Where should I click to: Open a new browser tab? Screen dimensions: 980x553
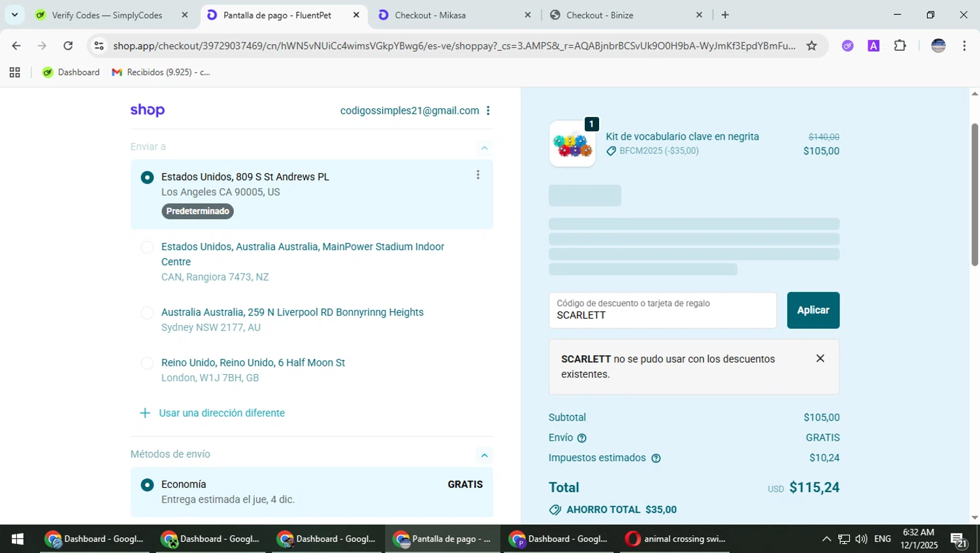pos(725,15)
